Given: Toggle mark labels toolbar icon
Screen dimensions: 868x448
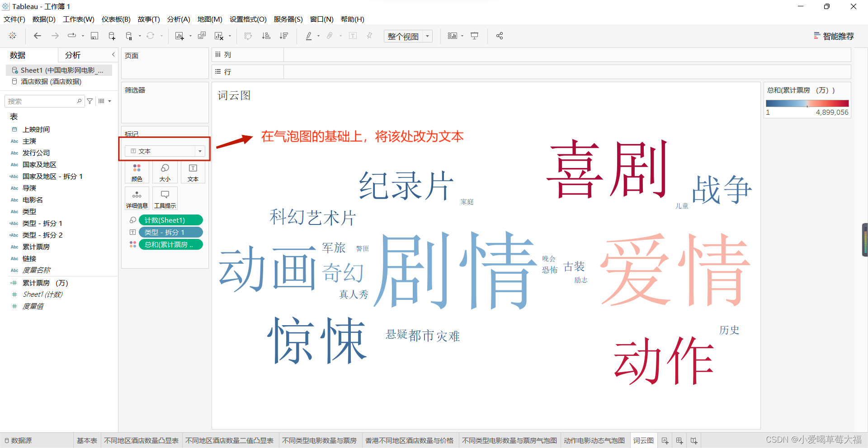Looking at the screenshot, I should pos(353,36).
